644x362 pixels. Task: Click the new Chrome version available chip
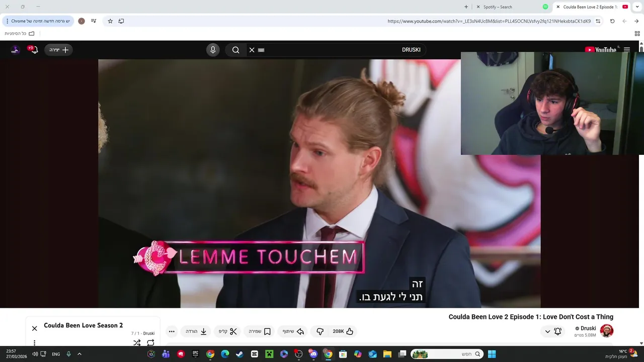(x=38, y=21)
